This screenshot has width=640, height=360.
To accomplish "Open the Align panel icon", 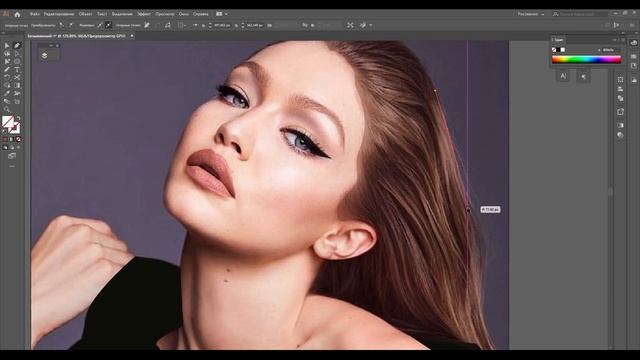I will coord(620,89).
